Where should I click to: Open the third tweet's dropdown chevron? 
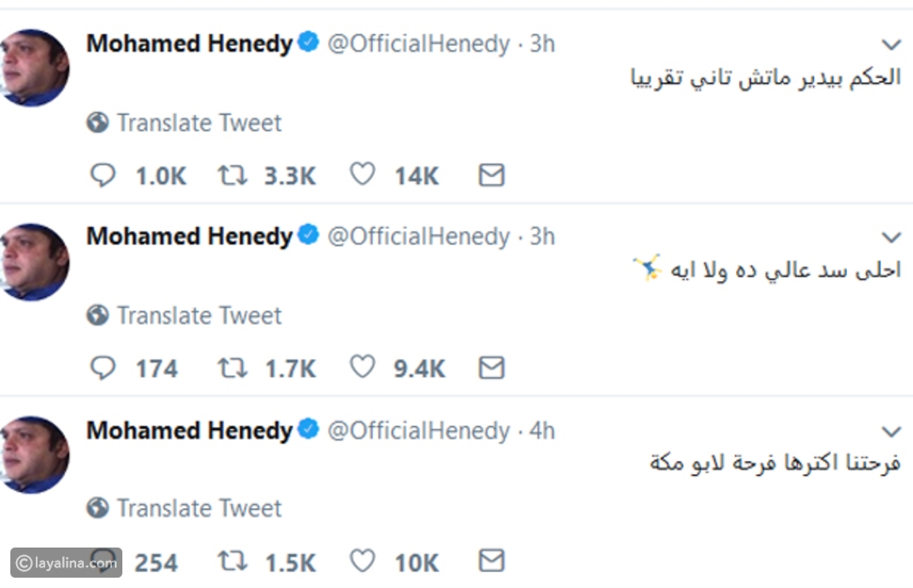890,431
